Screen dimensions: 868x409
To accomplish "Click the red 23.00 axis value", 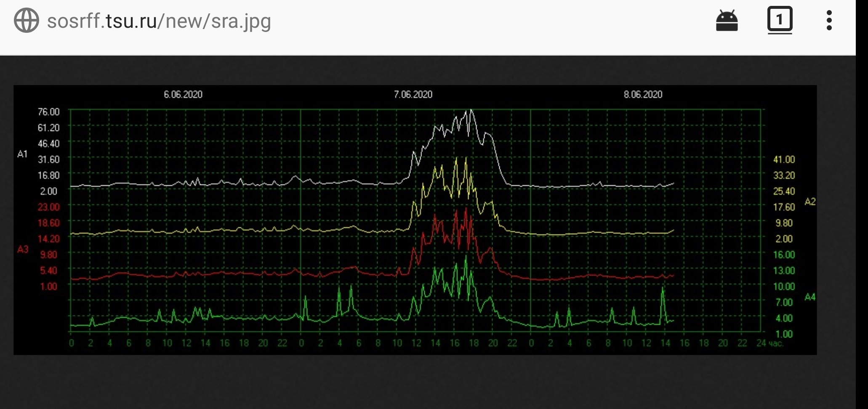I will (49, 207).
